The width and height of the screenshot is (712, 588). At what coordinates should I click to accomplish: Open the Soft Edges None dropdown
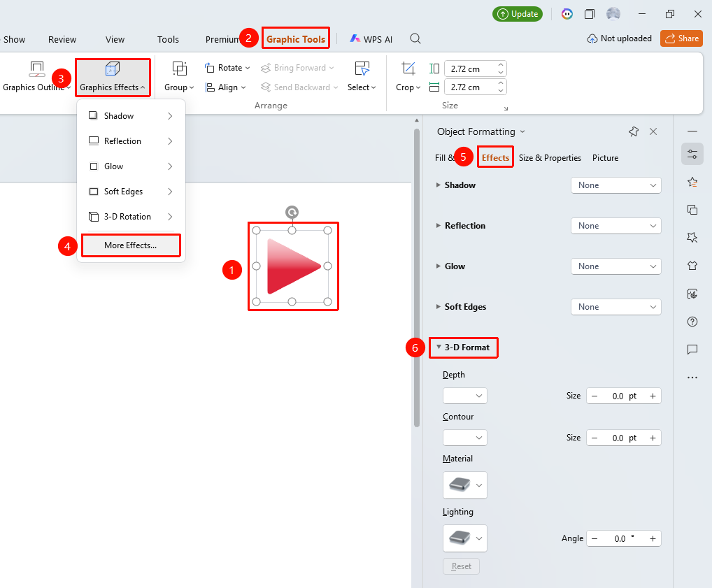[615, 307]
